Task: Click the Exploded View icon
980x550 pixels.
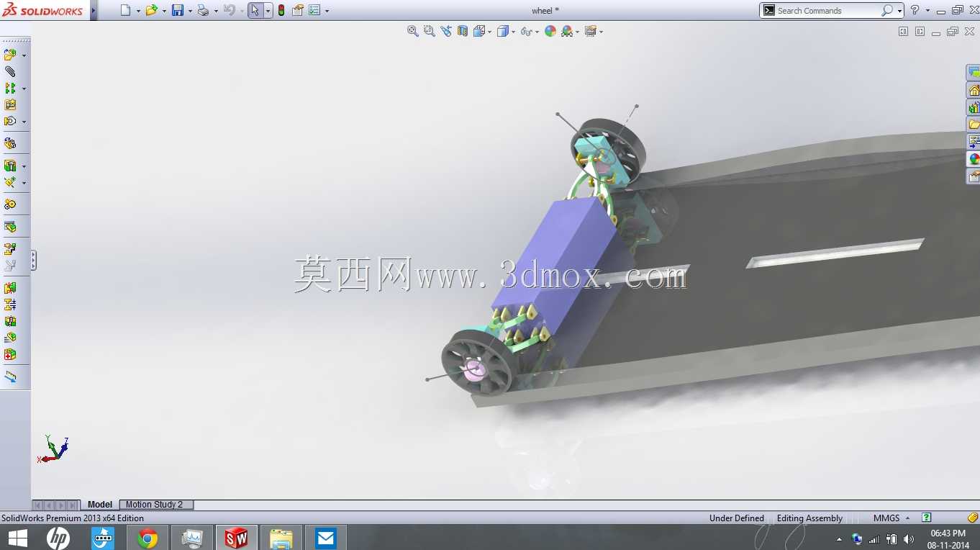Action: 10,249
